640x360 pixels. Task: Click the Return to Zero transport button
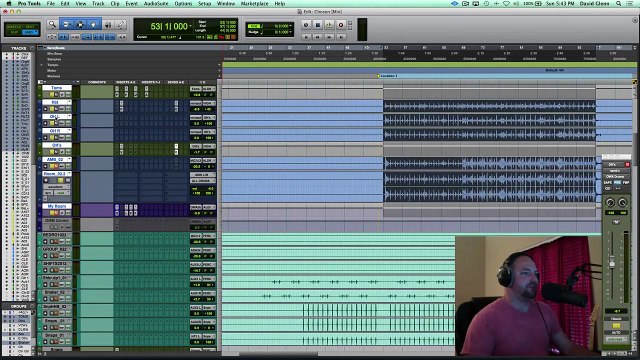(306, 37)
